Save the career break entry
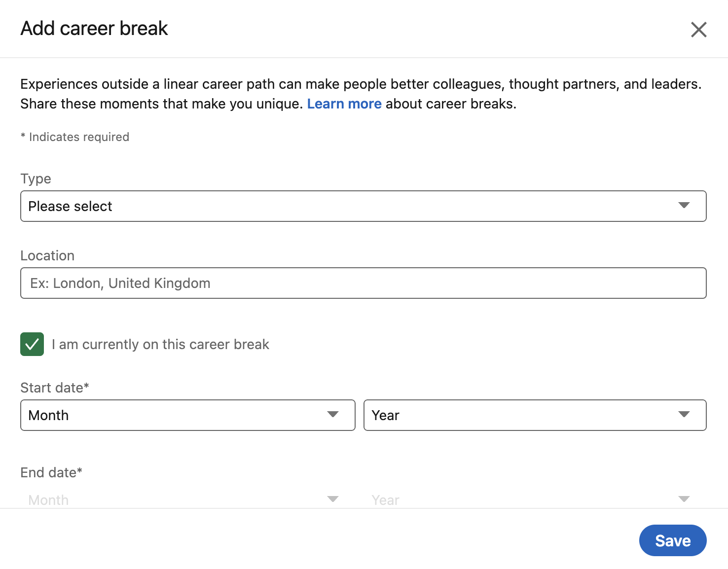 pos(672,540)
